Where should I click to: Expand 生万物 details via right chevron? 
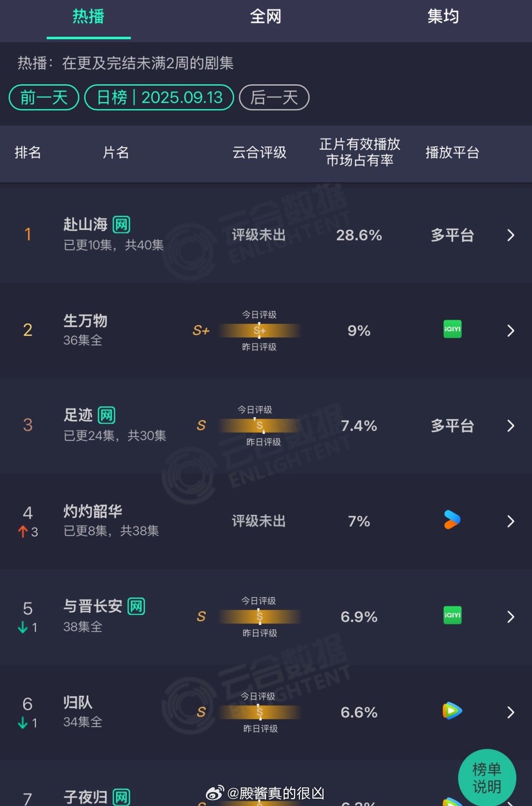(x=511, y=331)
